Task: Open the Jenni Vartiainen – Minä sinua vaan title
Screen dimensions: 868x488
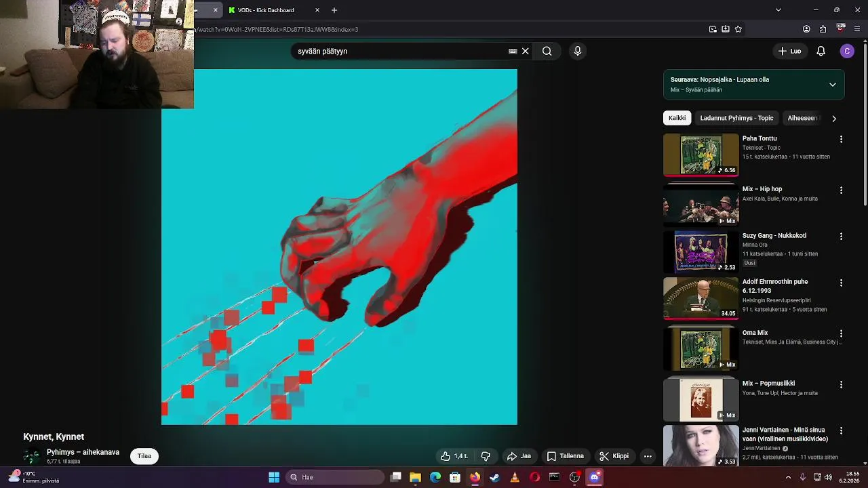Action: pos(785,434)
